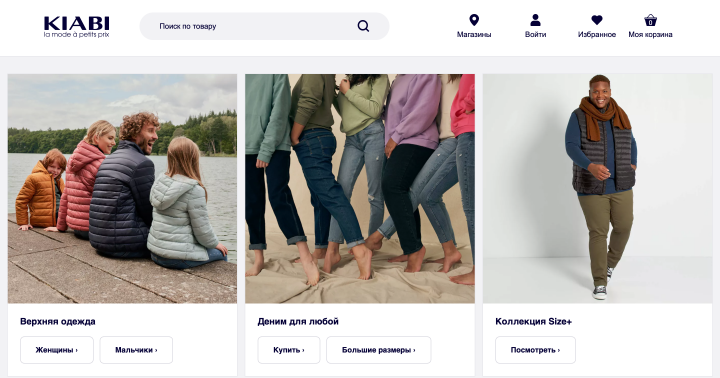
Task: Click the 'Верхняя одежда' heading
Action: click(x=58, y=322)
